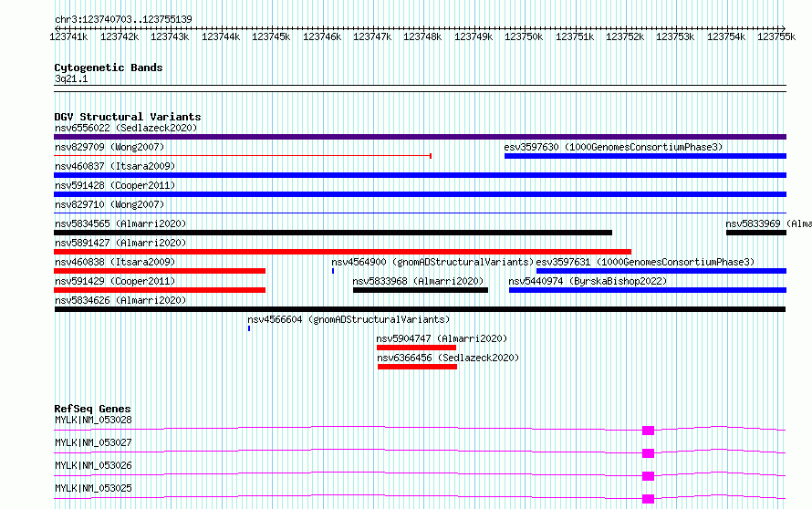Select the red nsv5891427 variant bar
812x509 pixels.
click(x=342, y=252)
